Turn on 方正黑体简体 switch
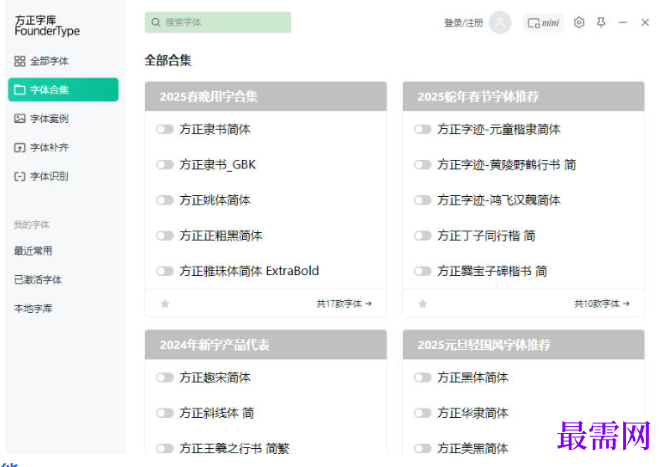The width and height of the screenshot is (669, 467). pyautogui.click(x=422, y=377)
